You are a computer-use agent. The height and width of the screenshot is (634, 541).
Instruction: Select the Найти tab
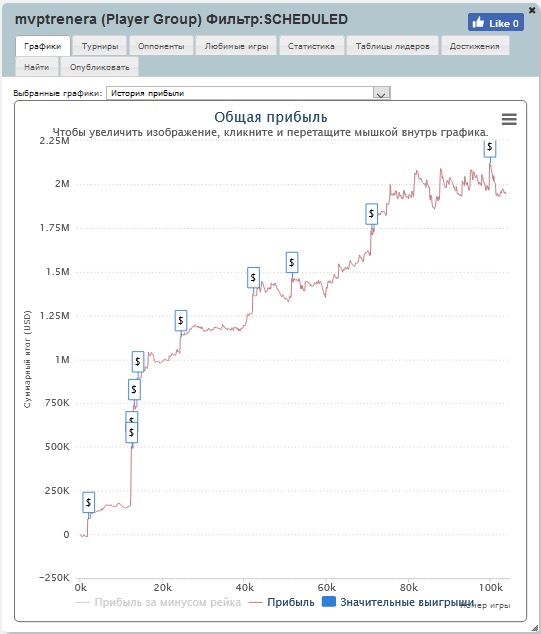pyautogui.click(x=37, y=67)
